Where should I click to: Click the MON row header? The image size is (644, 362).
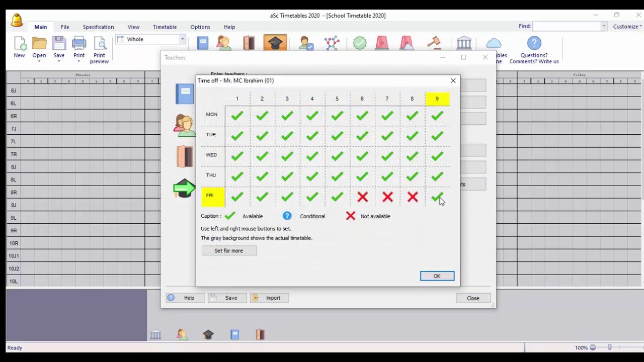[212, 115]
